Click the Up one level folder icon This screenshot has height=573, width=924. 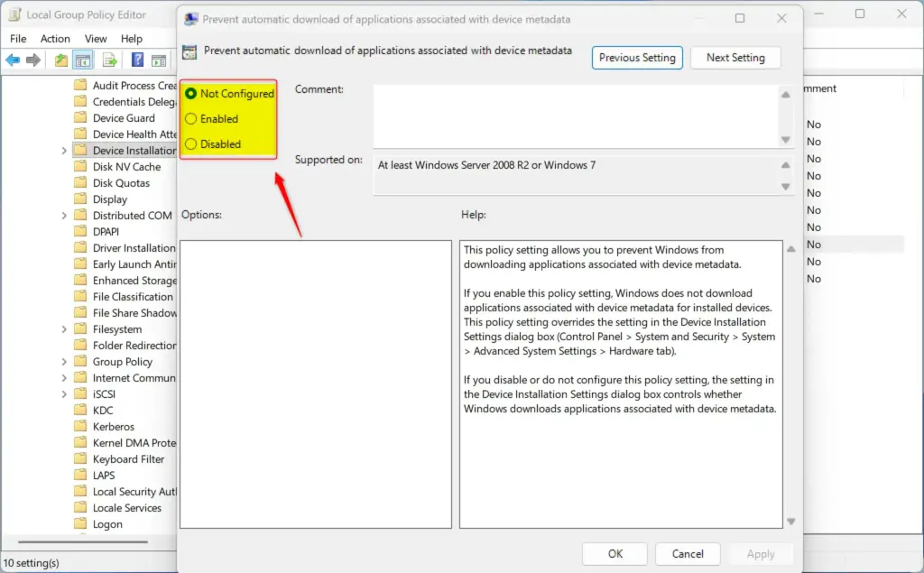[x=60, y=60]
